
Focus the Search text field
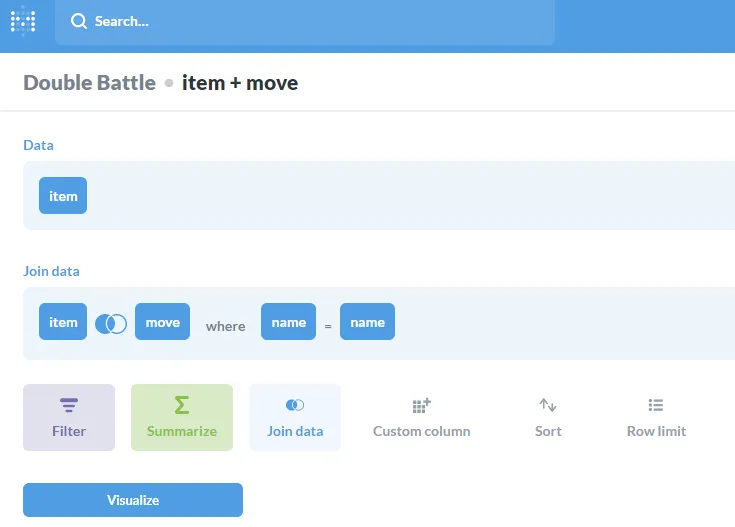pos(300,21)
